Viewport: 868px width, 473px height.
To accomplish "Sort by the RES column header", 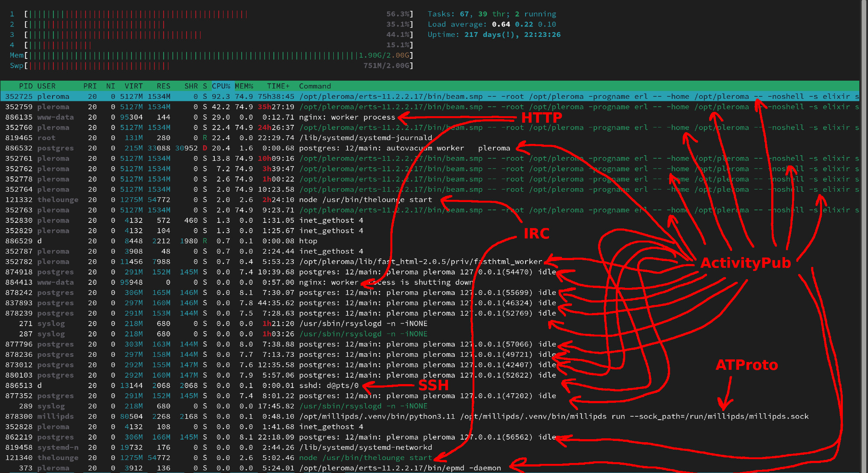I will tap(164, 86).
